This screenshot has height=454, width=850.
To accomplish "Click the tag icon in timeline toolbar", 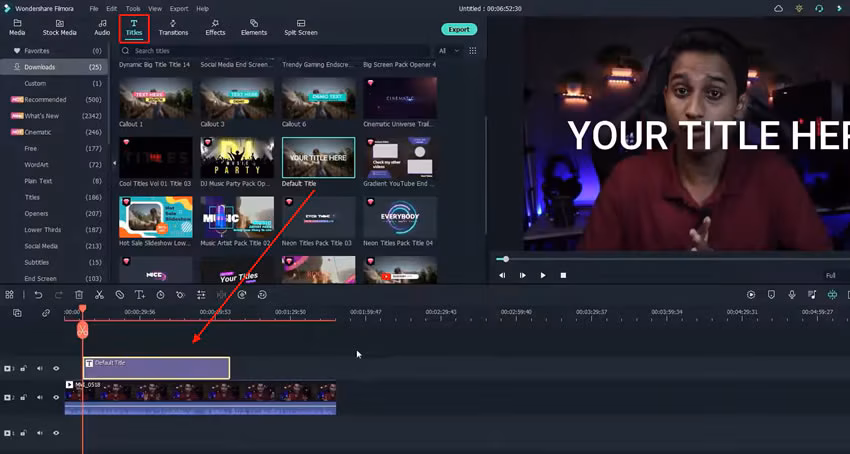I will click(119, 295).
